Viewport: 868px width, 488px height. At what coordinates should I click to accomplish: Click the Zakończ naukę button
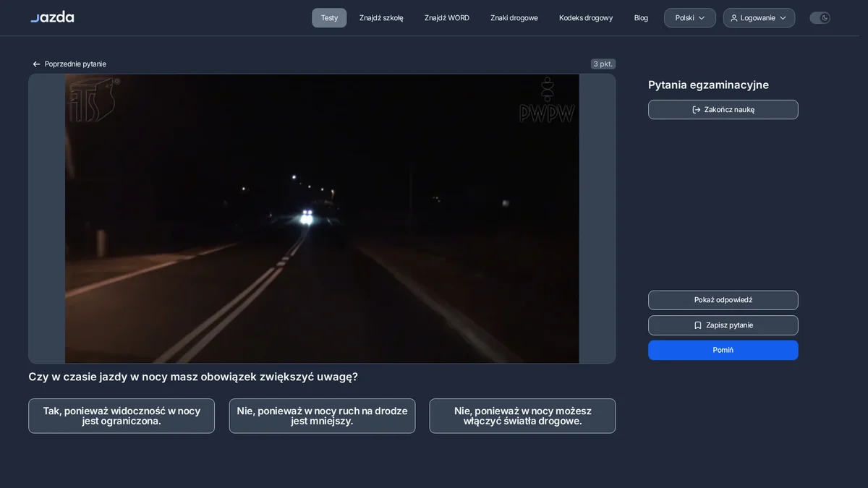tap(723, 110)
